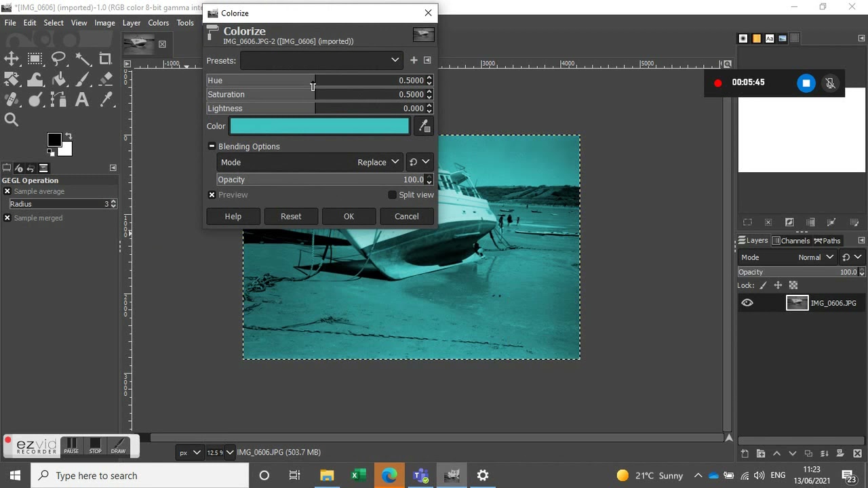The width and height of the screenshot is (868, 488).
Task: Select the Paths tool
Action: [x=59, y=100]
